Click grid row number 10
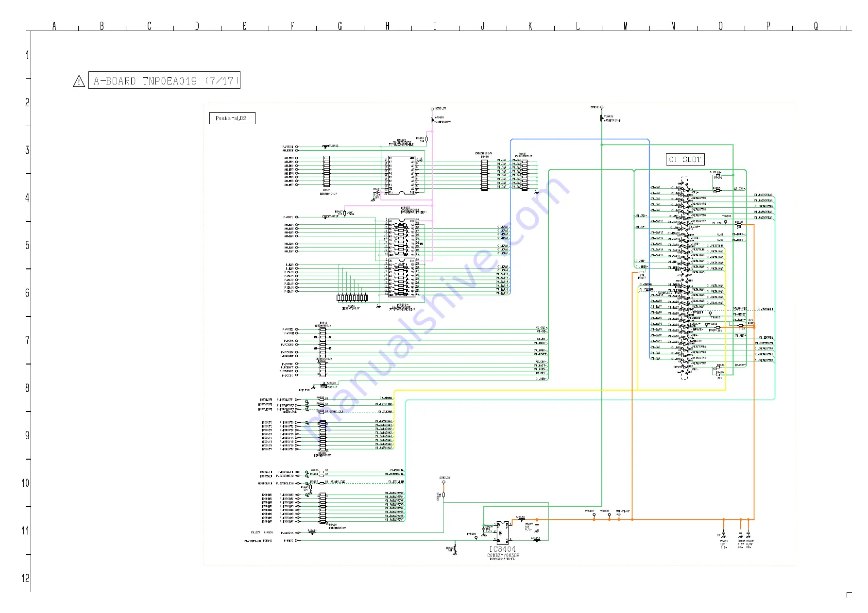This screenshot has height=613, width=868. 26,483
